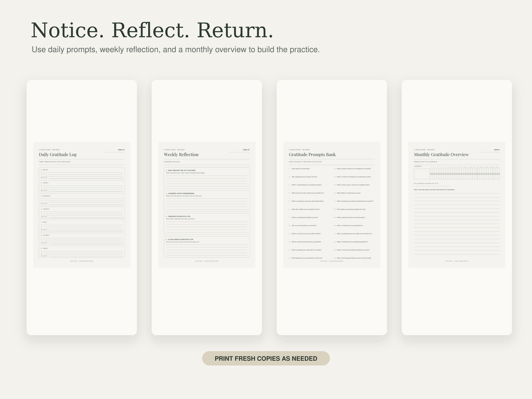Click the TUESDAY entry box in the daily log
Viewport: 532px width, 399px height.
[x=82, y=186]
